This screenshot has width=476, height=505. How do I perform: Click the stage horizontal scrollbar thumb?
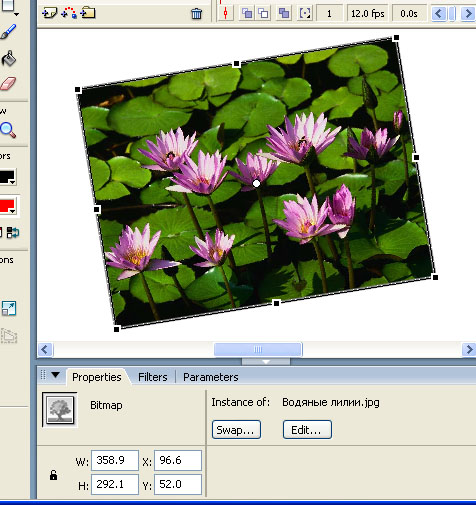pyautogui.click(x=258, y=349)
